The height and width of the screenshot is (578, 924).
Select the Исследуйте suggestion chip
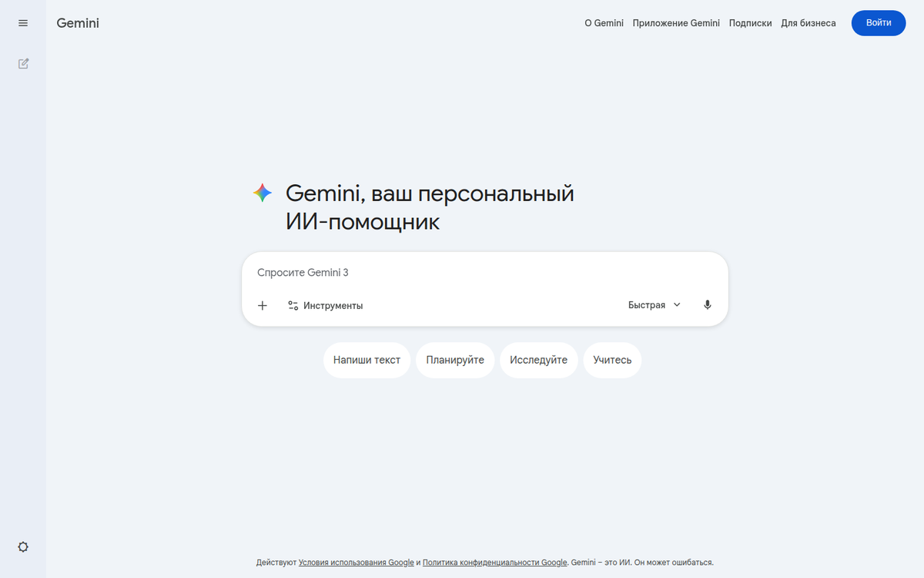tap(538, 360)
